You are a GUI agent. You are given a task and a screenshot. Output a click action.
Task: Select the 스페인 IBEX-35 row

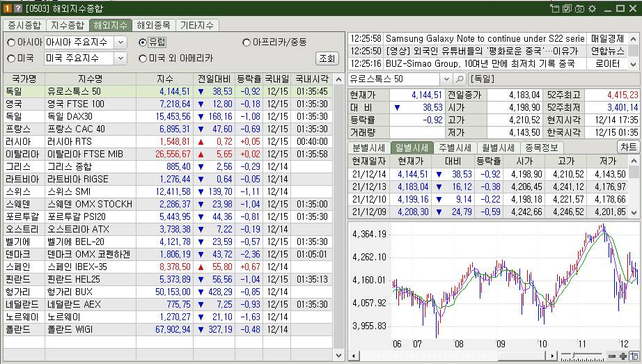click(168, 267)
